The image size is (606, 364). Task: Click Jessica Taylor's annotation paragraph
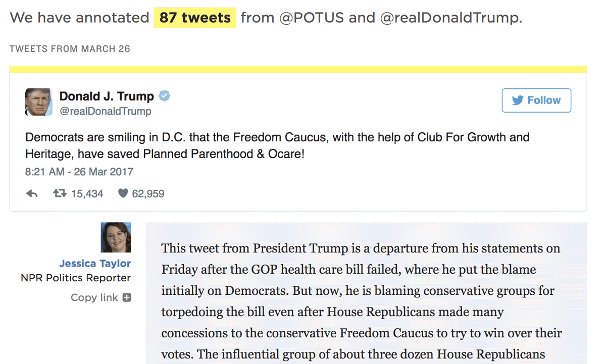(362, 301)
